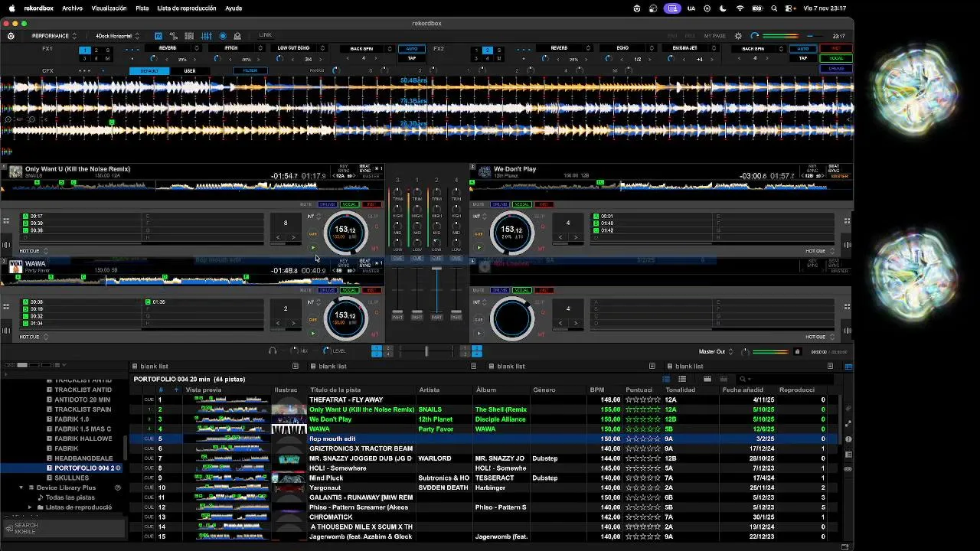This screenshot has width=980, height=551.
Task: Open the Master Out dropdown
Action: point(716,351)
